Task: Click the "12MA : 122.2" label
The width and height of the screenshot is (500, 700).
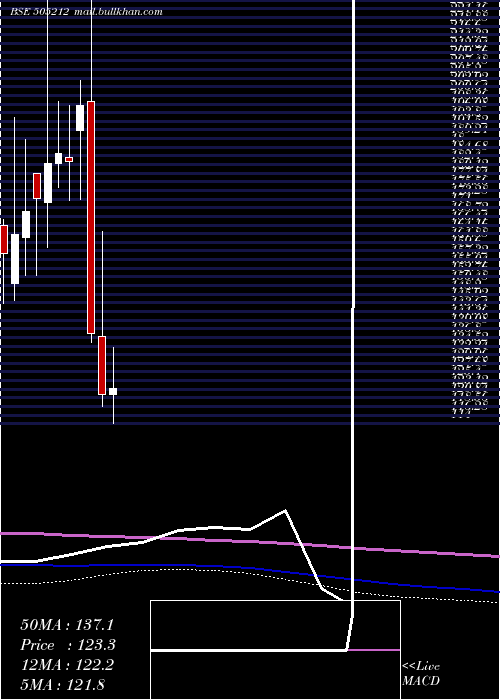Action: pyautogui.click(x=67, y=665)
